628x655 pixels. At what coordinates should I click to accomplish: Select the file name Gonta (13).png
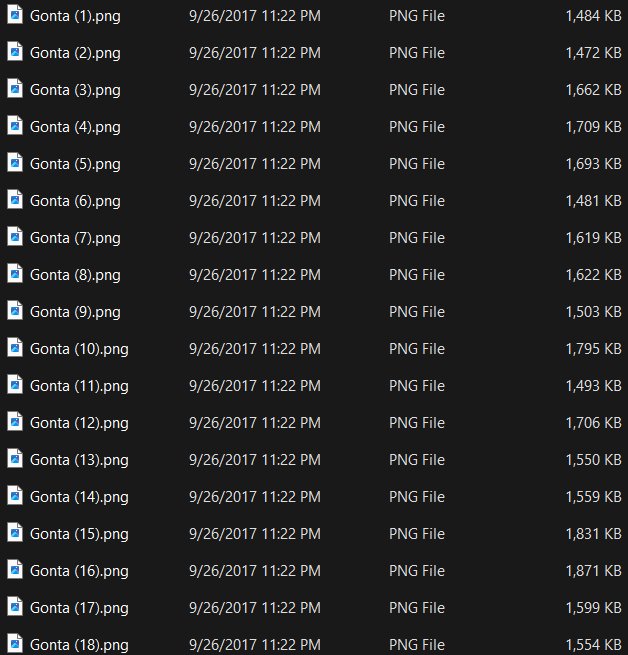(x=79, y=460)
